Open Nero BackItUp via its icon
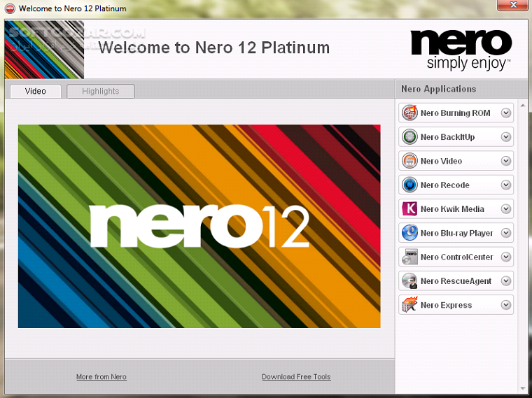 [409, 137]
